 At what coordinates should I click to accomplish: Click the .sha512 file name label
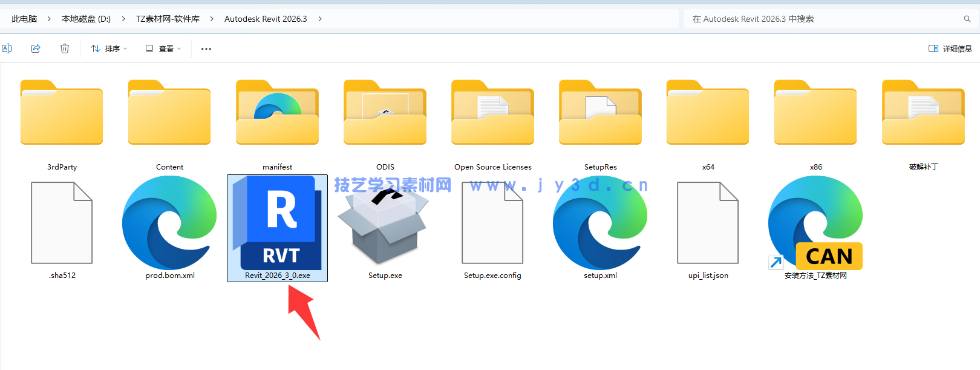click(x=62, y=276)
